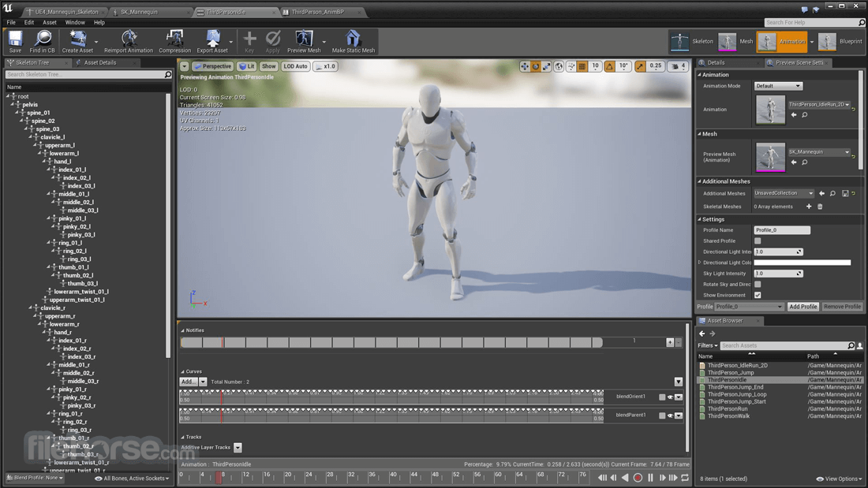Open the Perspective viewport dropdown
868x488 pixels.
click(x=213, y=66)
